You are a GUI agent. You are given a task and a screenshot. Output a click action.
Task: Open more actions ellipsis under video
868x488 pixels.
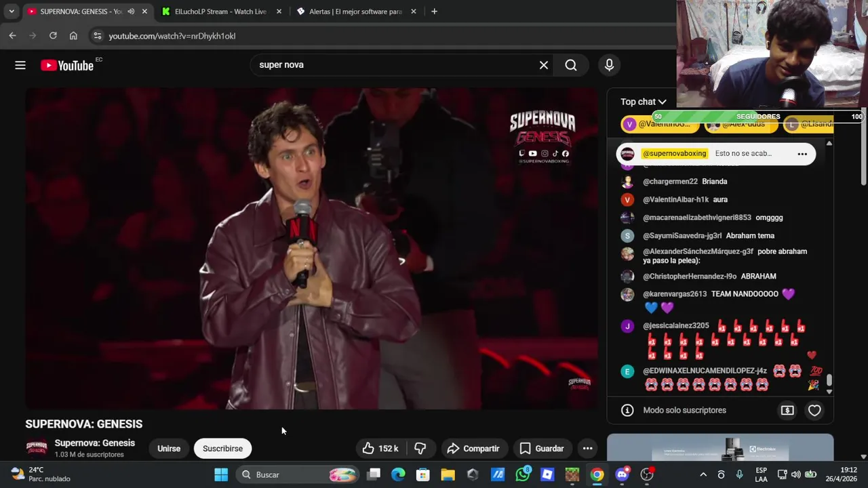tap(588, 449)
